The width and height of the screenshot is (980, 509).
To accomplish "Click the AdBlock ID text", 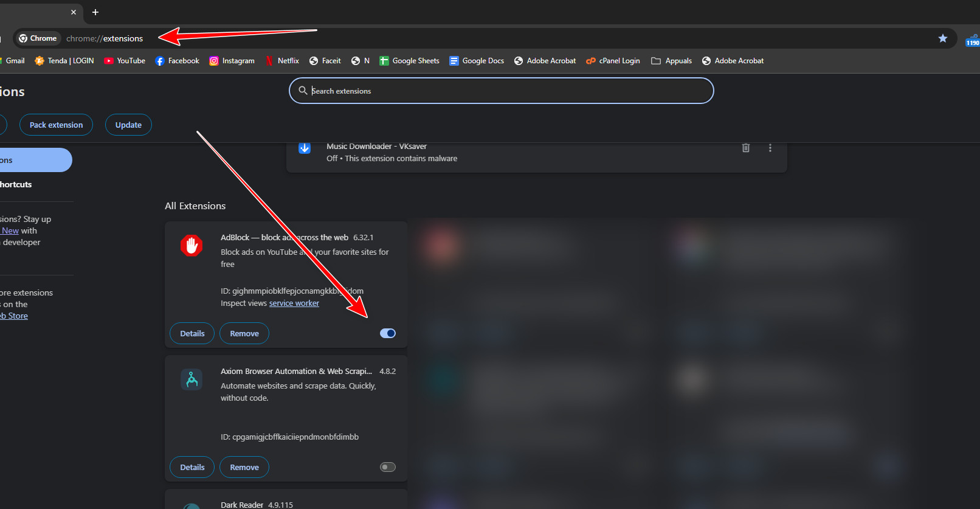I will [x=292, y=291].
